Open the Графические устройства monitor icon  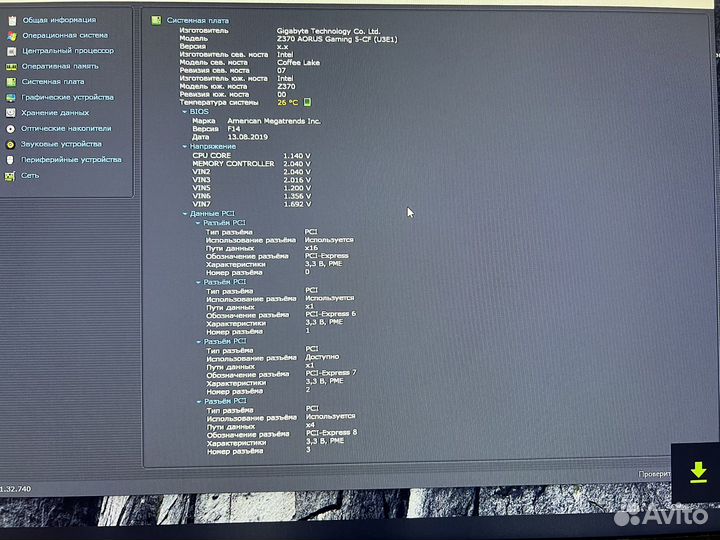coord(11,98)
